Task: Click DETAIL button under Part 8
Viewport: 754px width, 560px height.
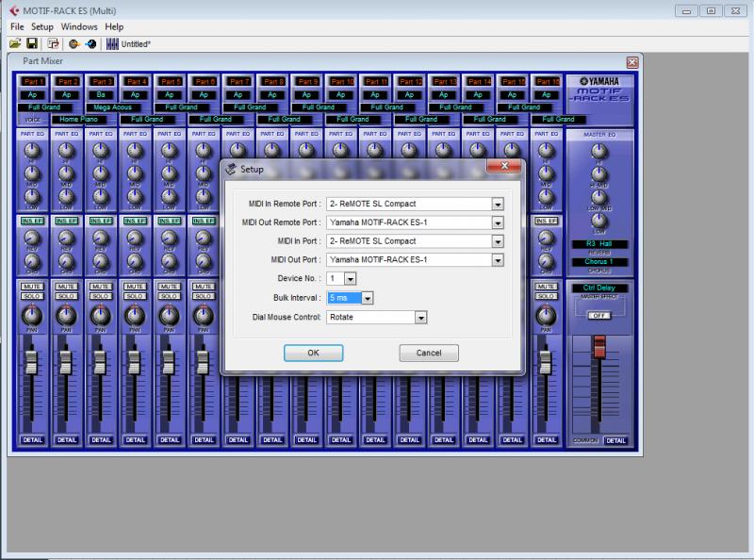Action: pos(272,439)
